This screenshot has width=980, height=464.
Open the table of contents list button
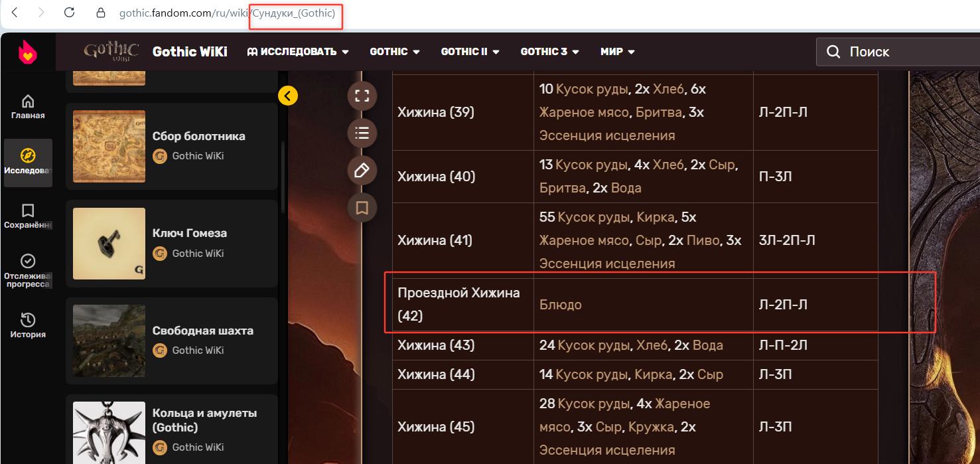pos(362,133)
